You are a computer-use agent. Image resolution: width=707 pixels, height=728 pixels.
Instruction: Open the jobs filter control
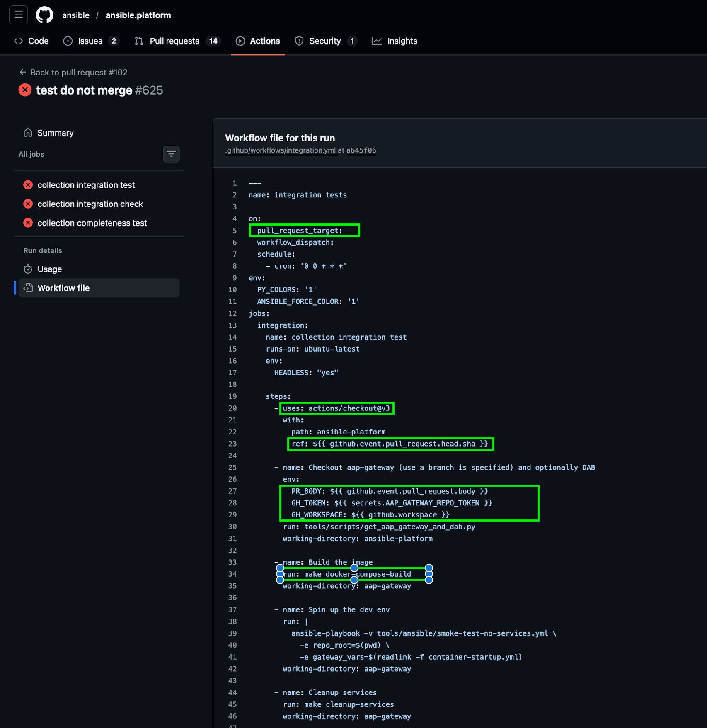pos(171,154)
